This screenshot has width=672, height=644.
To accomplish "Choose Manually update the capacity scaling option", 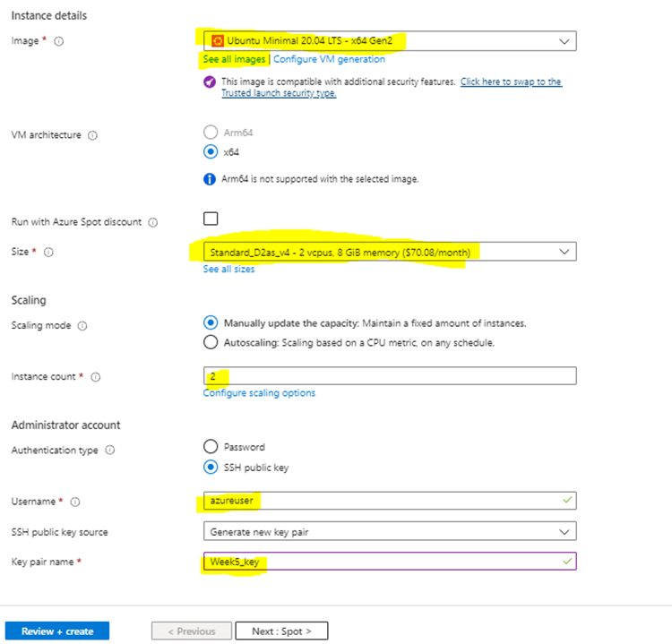I will [x=211, y=322].
